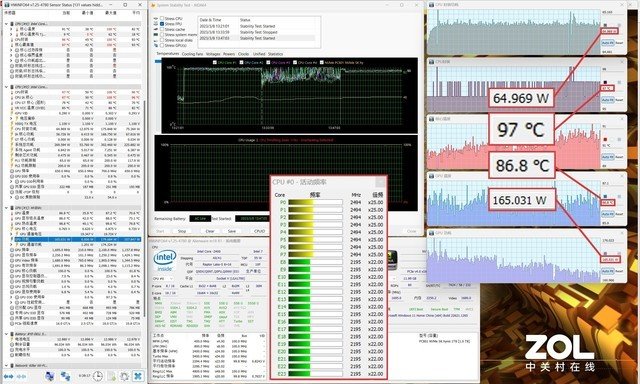This screenshot has height=384, width=640.
Task: Switch to the Voltages tab
Action: tap(213, 54)
